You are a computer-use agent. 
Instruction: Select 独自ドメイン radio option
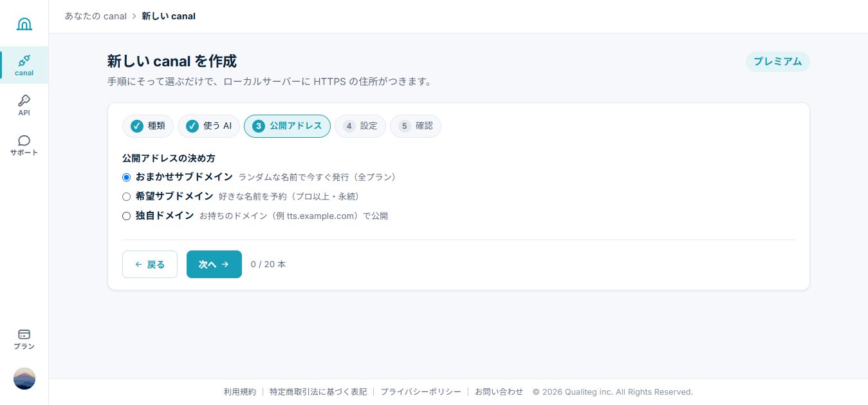click(x=127, y=216)
